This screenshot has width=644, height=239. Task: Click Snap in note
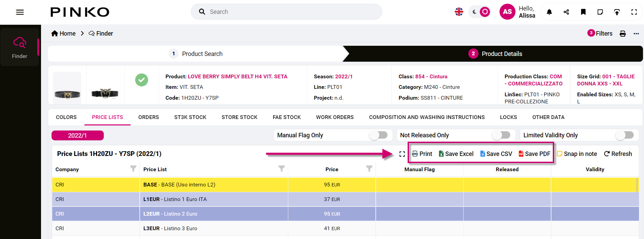577,154
